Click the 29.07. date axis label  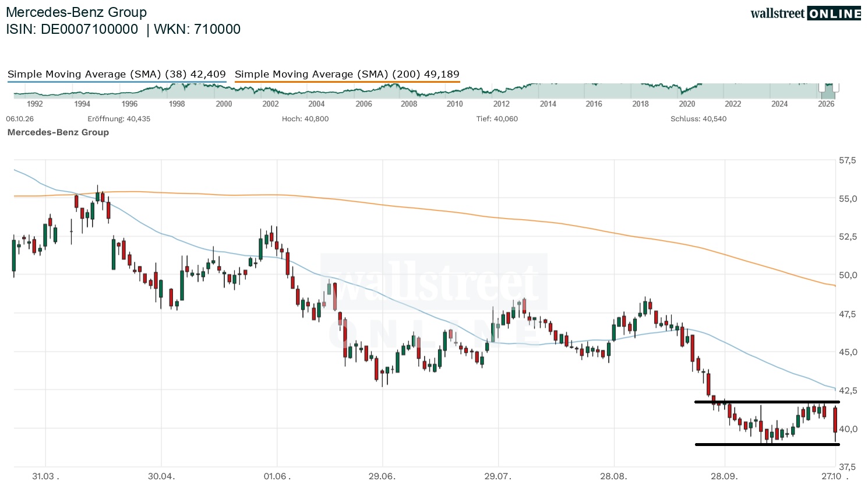[498, 476]
